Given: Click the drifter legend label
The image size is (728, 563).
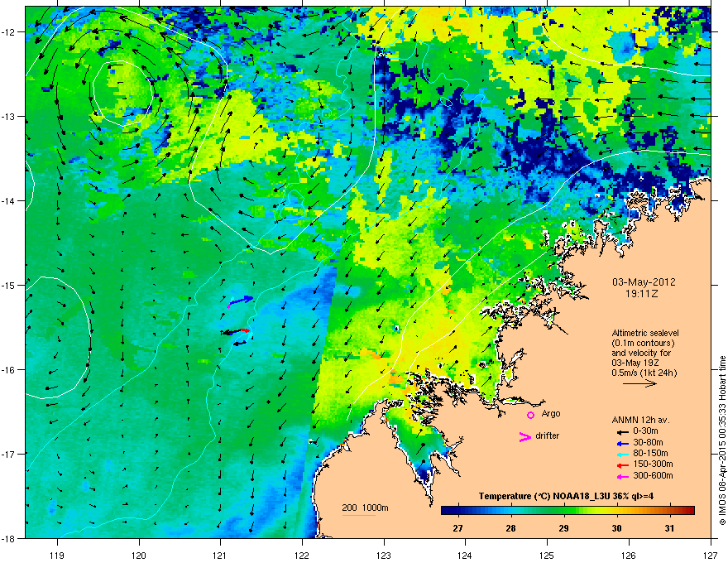Looking at the screenshot, I should click(548, 435).
